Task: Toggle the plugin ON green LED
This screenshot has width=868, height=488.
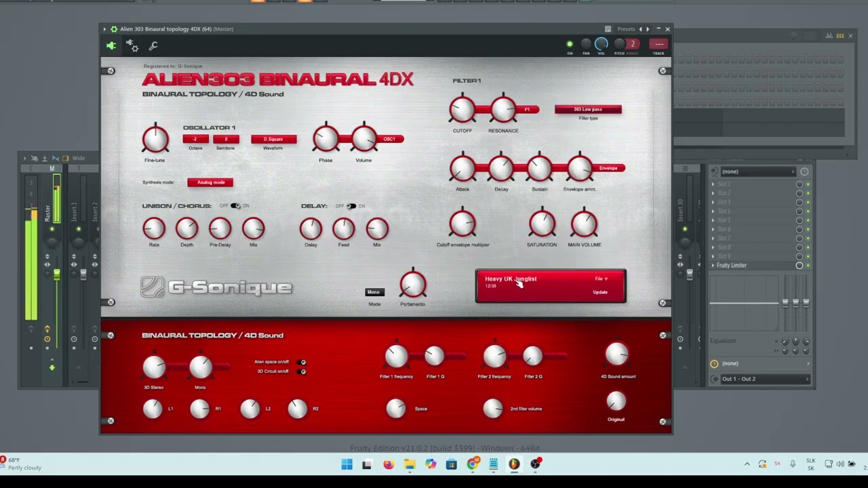Action: pos(570,44)
